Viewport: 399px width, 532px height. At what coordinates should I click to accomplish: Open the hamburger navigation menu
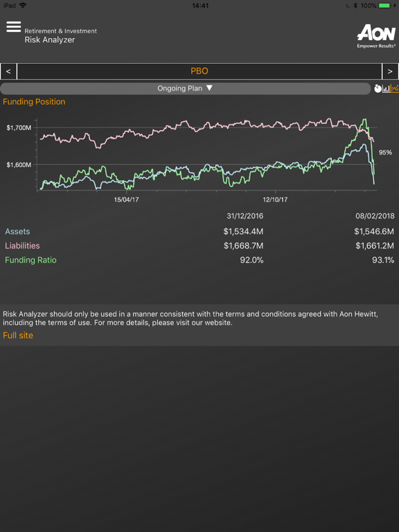[x=14, y=27]
